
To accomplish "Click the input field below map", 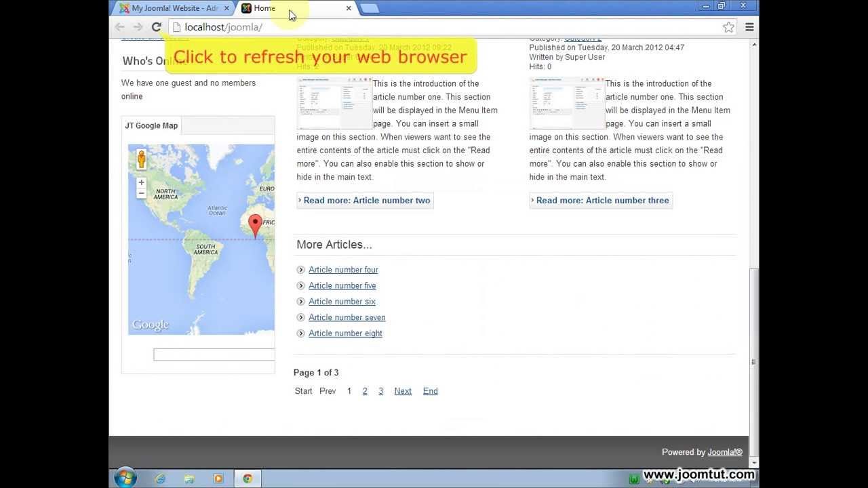I will 214,354.
